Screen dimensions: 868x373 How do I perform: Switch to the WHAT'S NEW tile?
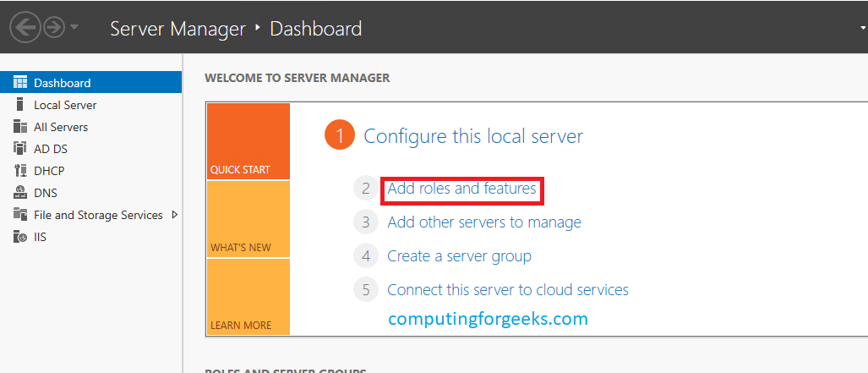[x=248, y=220]
